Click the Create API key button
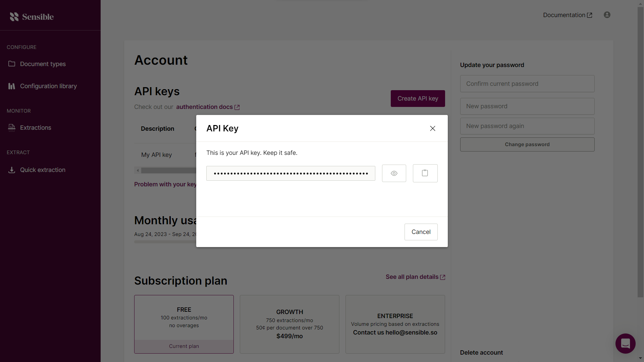This screenshot has height=362, width=644. 418,99
